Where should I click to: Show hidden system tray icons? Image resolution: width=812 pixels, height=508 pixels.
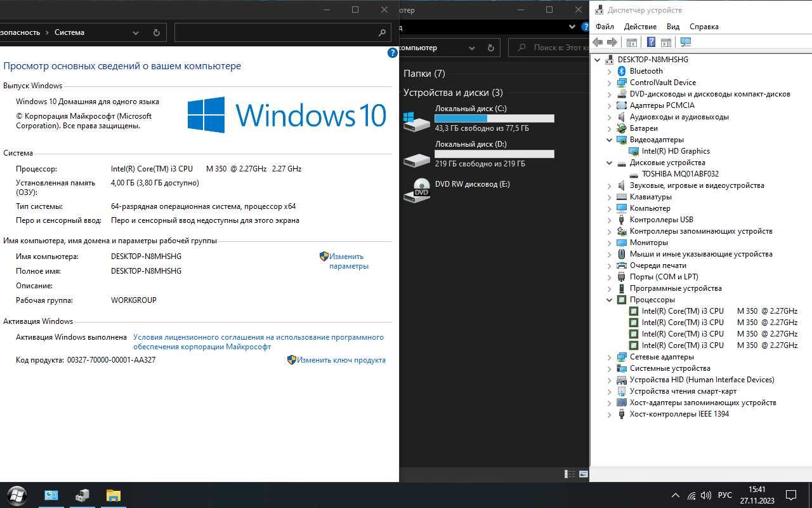pyautogui.click(x=675, y=495)
